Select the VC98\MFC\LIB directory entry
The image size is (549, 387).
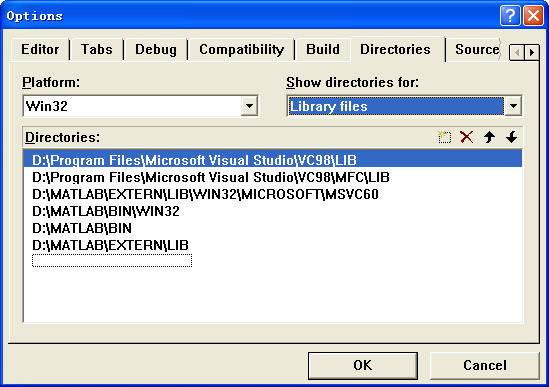[273, 177]
